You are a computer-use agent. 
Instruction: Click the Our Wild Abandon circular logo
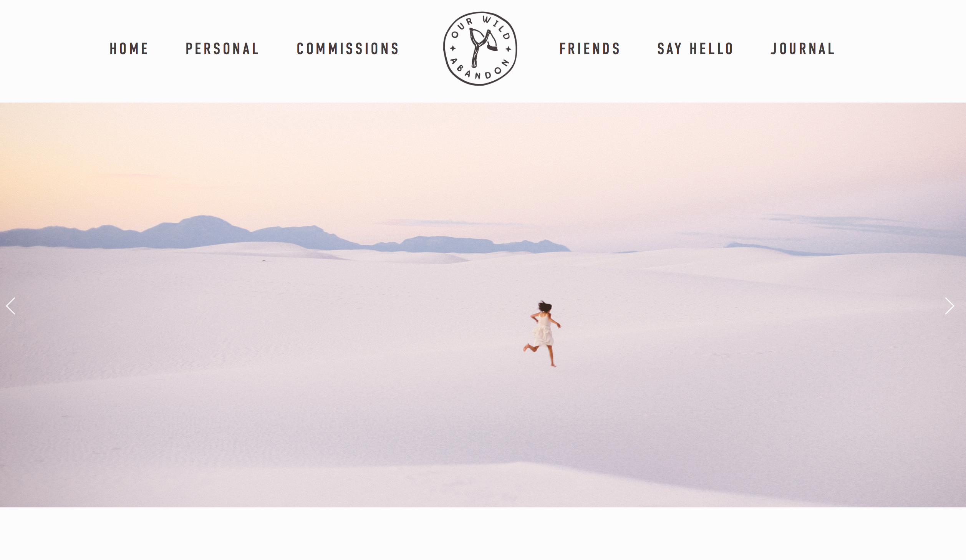[480, 49]
